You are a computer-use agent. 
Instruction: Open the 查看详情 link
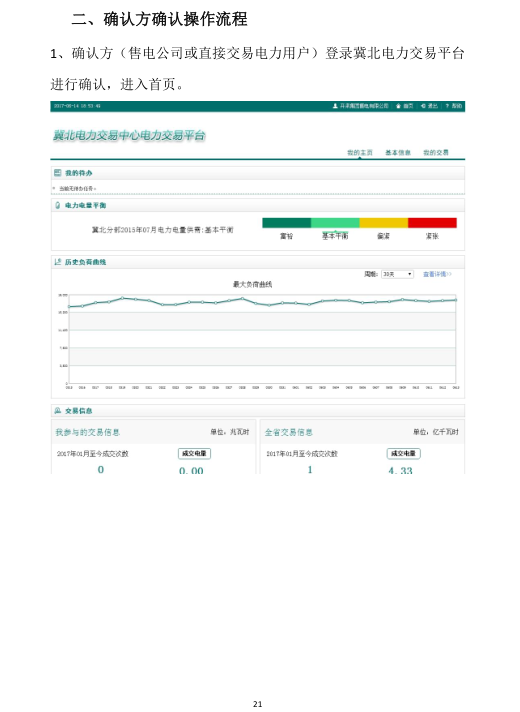coord(437,274)
